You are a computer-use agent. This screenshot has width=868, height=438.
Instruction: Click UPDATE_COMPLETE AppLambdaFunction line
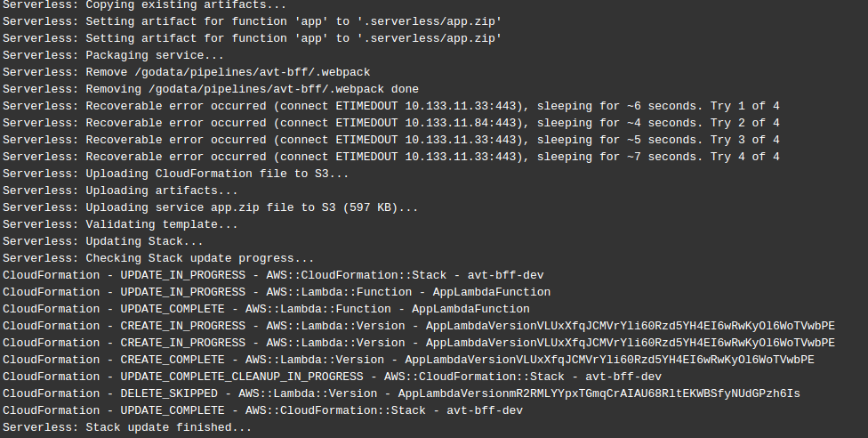tap(266, 310)
